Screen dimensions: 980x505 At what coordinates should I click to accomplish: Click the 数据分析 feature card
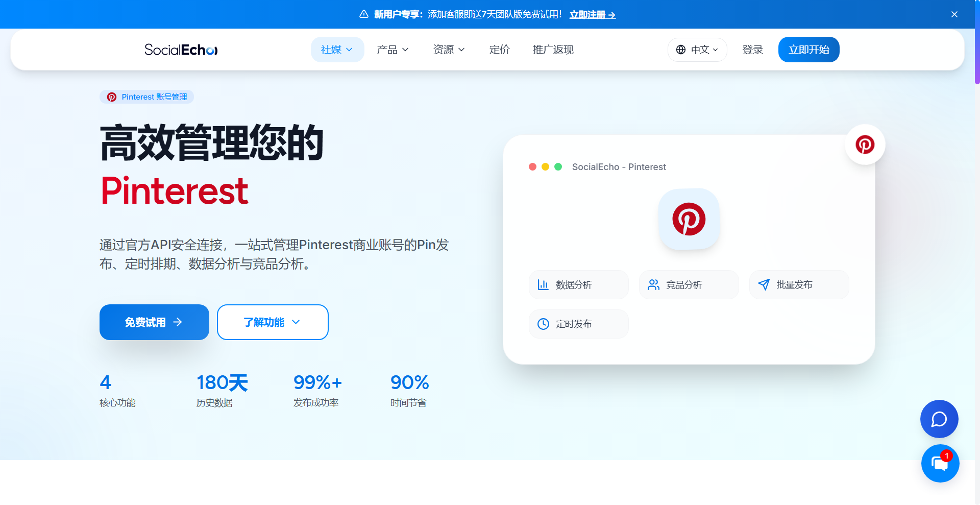[579, 285]
